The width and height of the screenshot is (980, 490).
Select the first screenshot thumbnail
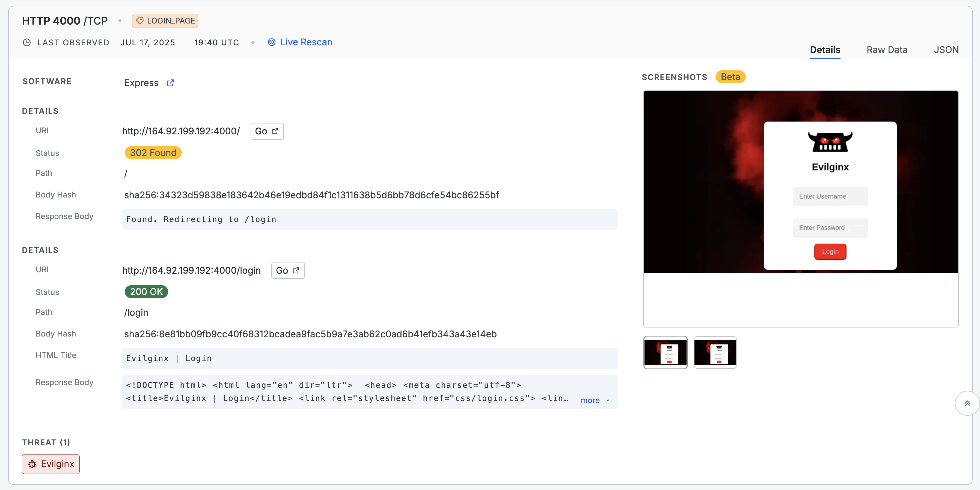(665, 352)
